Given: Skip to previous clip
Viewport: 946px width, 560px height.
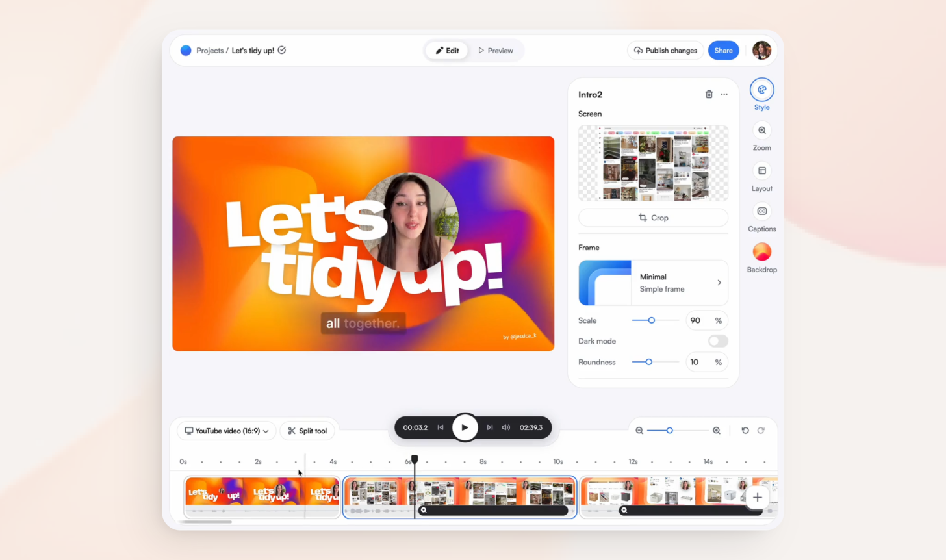Looking at the screenshot, I should click(x=441, y=427).
